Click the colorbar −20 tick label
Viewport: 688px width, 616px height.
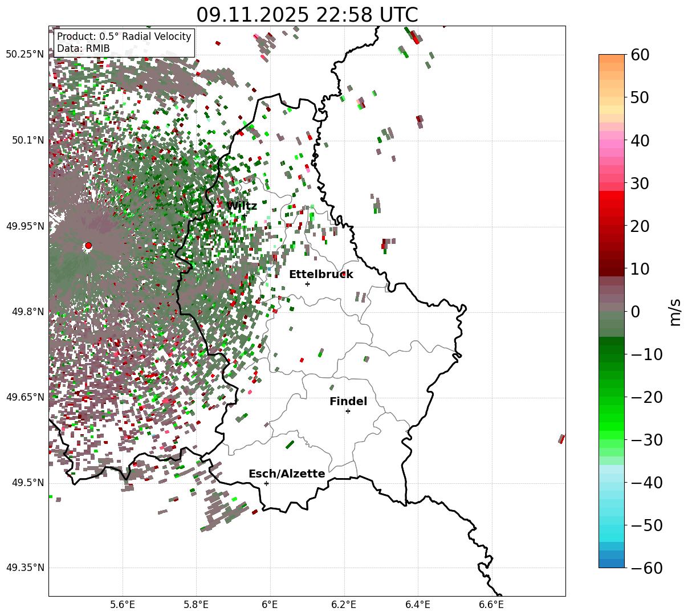point(646,397)
